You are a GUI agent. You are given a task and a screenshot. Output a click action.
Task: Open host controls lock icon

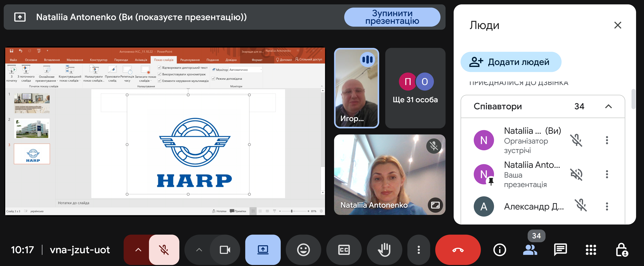tap(622, 249)
